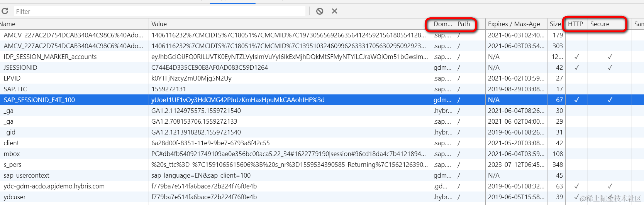Select the SAP_SESSIONID_E4T_100 cookie name
This screenshot has width=644, height=205.
click(x=39, y=100)
